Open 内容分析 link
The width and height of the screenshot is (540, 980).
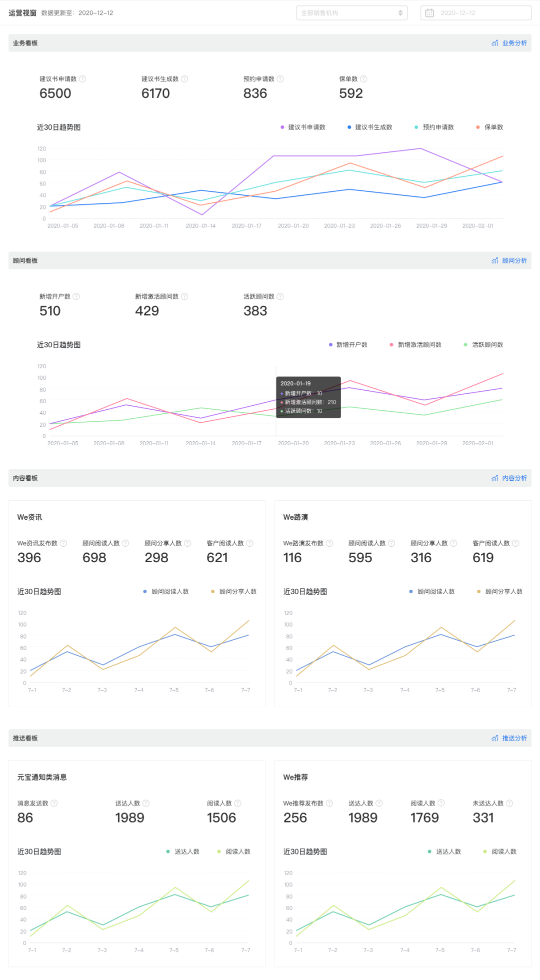[514, 478]
